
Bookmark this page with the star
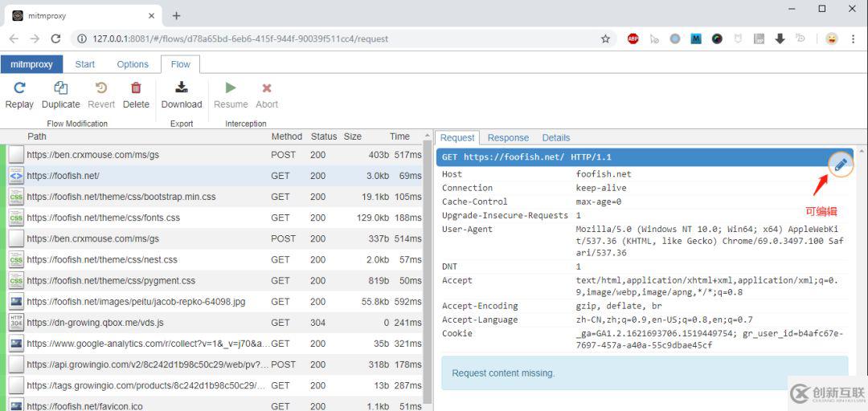click(606, 39)
